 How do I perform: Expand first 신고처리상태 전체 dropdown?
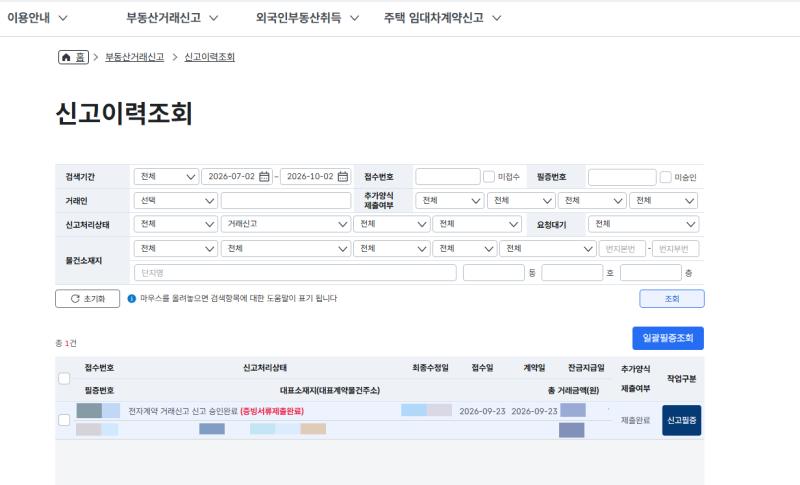coord(176,224)
